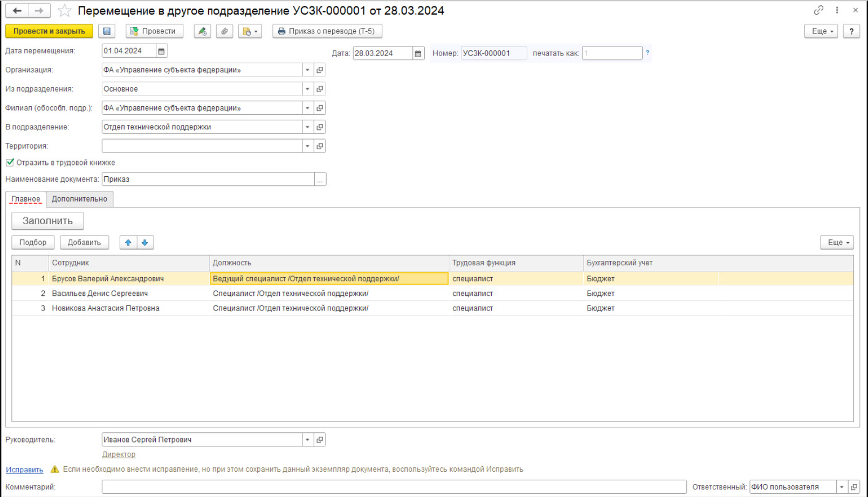
Task: Click into the Комментарий input field
Action: 394,487
